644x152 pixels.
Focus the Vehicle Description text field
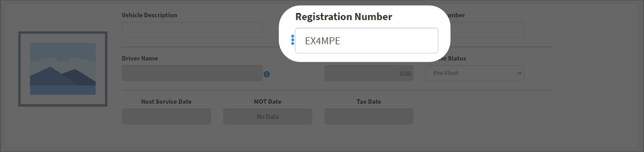tap(192, 30)
